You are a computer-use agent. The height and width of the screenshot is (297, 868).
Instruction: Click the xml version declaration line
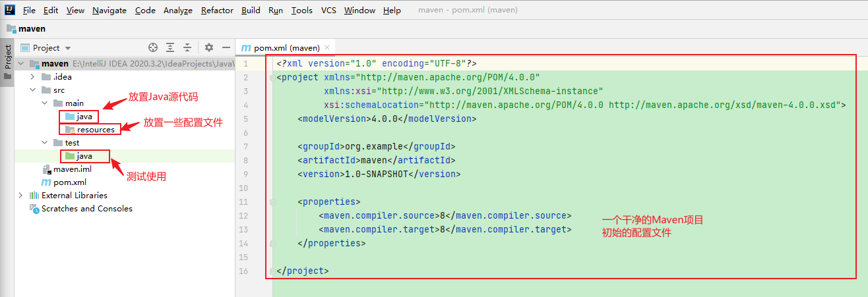(x=377, y=63)
